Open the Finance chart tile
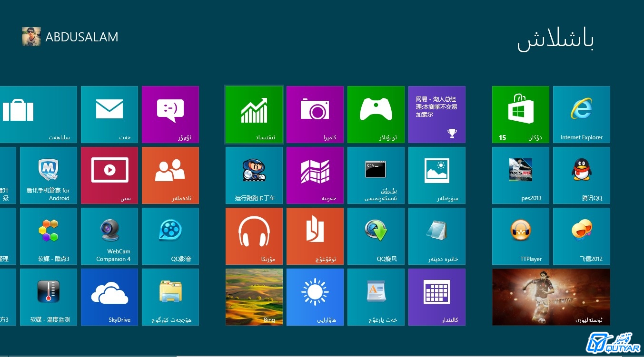This screenshot has width=644, height=357. pyautogui.click(x=254, y=115)
